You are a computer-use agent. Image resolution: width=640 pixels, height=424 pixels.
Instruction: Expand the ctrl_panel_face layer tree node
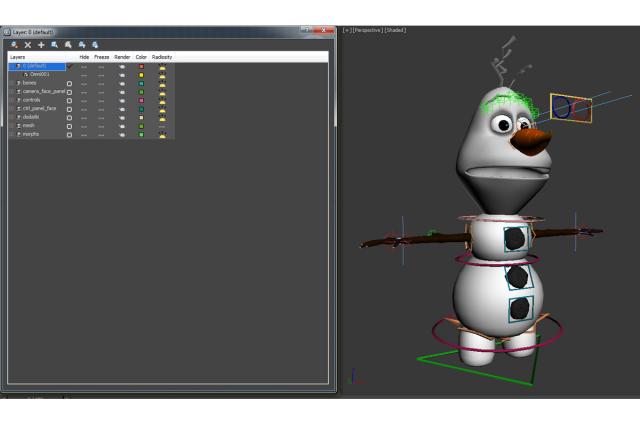(x=11, y=109)
